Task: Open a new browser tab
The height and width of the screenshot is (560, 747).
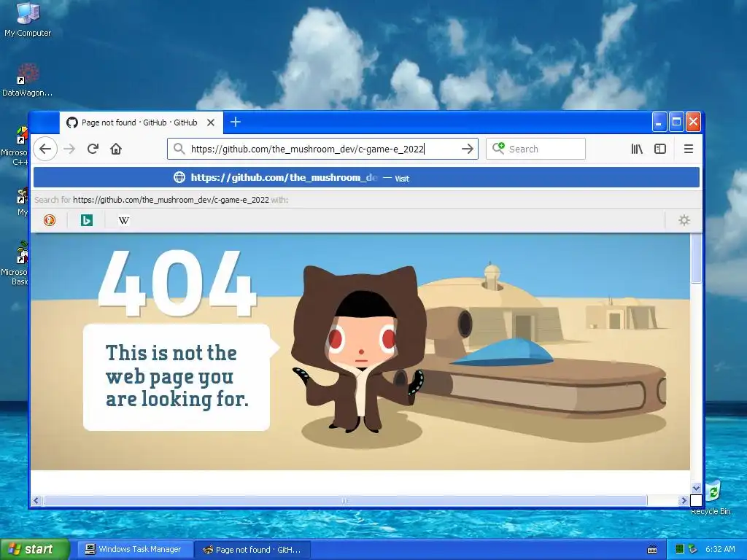Action: [x=236, y=122]
